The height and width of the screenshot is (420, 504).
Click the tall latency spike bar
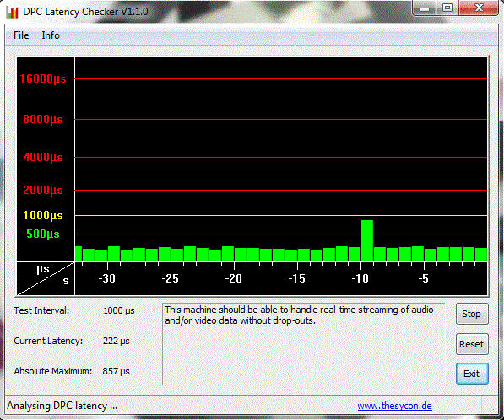(x=367, y=240)
